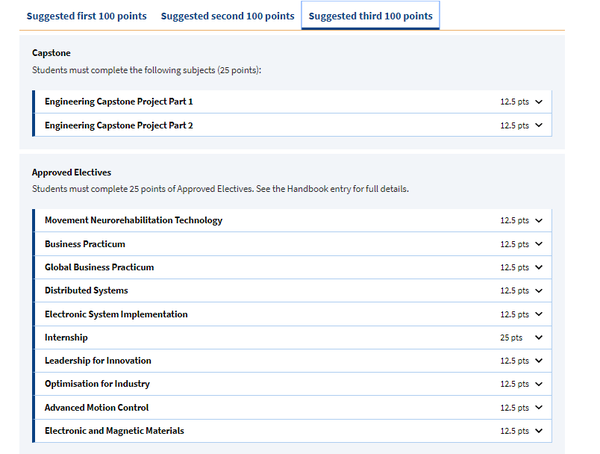Open Leadership for Innovation subject title
This screenshot has height=454, width=600.
[x=98, y=361]
